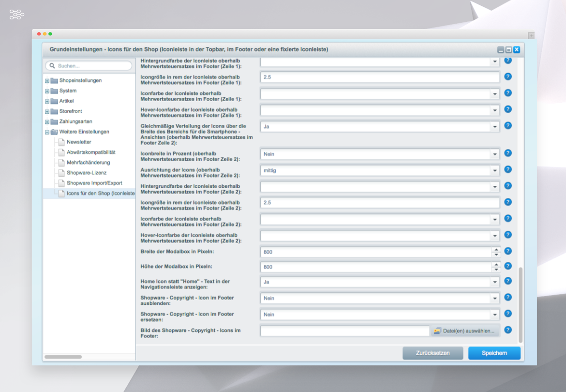566x392 pixels.
Task: Click Icongröße Zeile 2 input field
Action: tap(380, 202)
